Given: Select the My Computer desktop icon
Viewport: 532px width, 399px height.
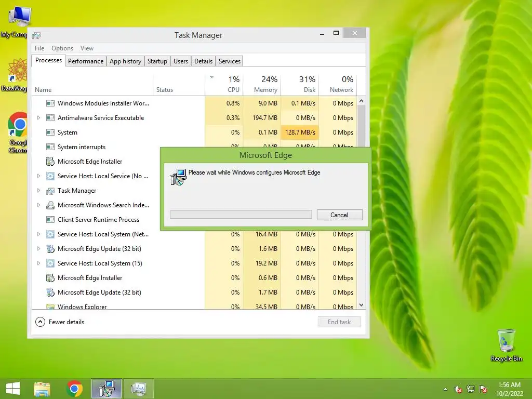Looking at the screenshot, I should click(x=15, y=21).
